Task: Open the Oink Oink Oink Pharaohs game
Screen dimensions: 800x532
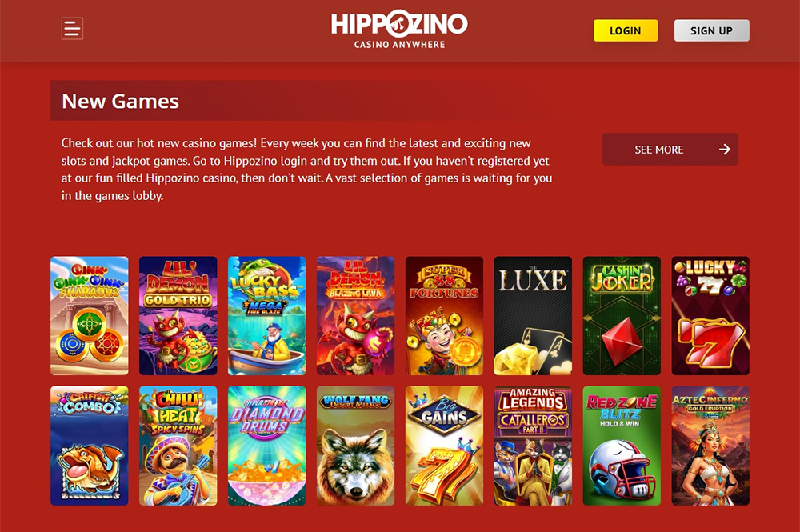Action: coord(90,316)
